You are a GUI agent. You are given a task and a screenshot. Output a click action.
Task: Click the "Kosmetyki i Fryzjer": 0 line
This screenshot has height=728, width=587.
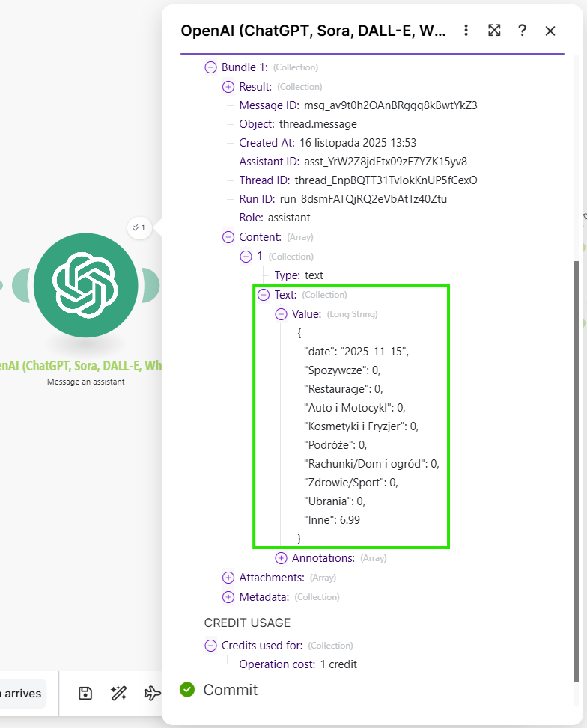(x=361, y=426)
